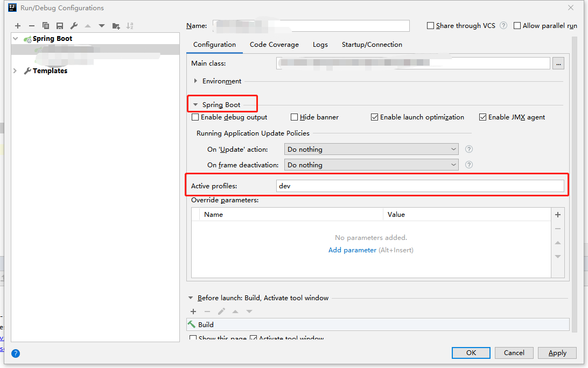The height and width of the screenshot is (368, 588).
Task: Create a new folder for configurations
Action: click(116, 26)
